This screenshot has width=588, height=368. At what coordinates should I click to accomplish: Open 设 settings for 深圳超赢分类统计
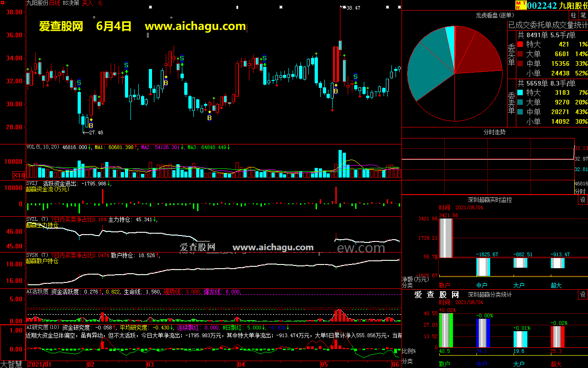[582, 294]
